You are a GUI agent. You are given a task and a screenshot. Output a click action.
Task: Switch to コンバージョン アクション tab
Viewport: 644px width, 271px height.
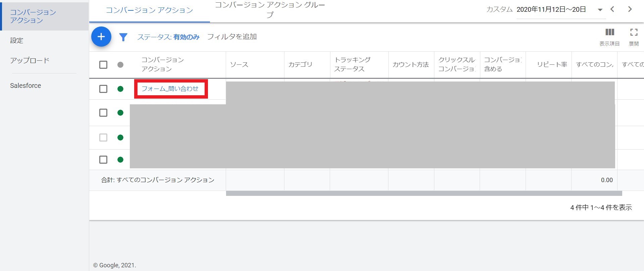[x=150, y=10]
